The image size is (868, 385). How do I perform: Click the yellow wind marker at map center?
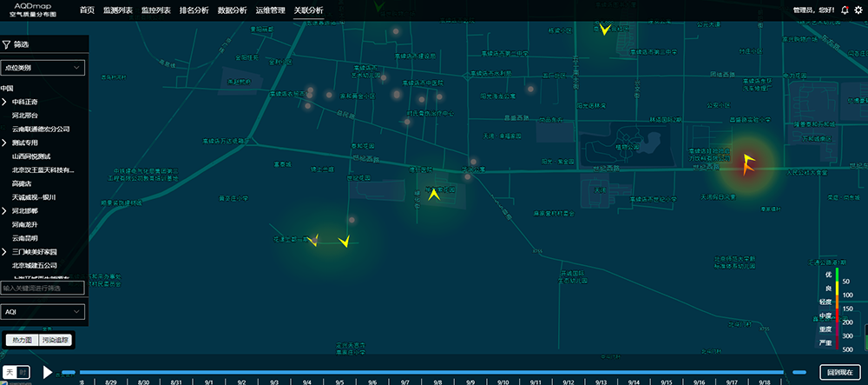pos(433,195)
